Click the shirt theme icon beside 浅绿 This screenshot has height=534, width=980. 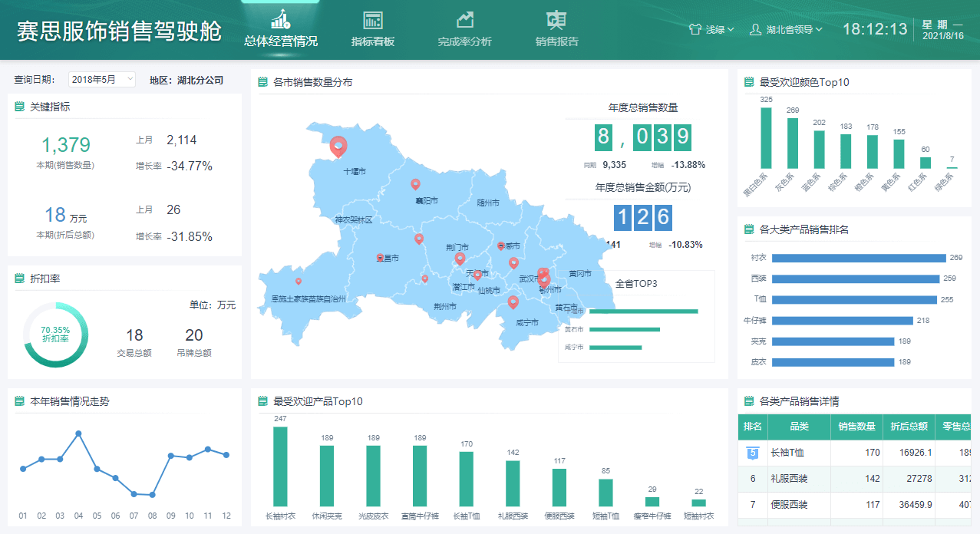(x=695, y=30)
